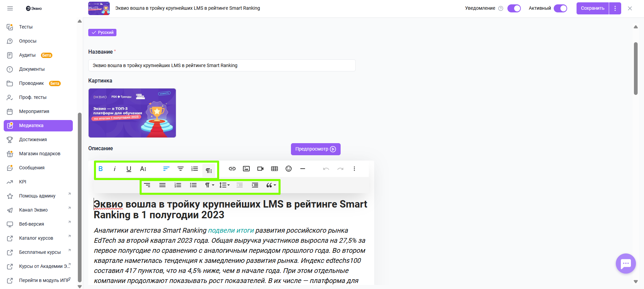
Task: Toggle bold formatting in the editor
Action: (101, 169)
